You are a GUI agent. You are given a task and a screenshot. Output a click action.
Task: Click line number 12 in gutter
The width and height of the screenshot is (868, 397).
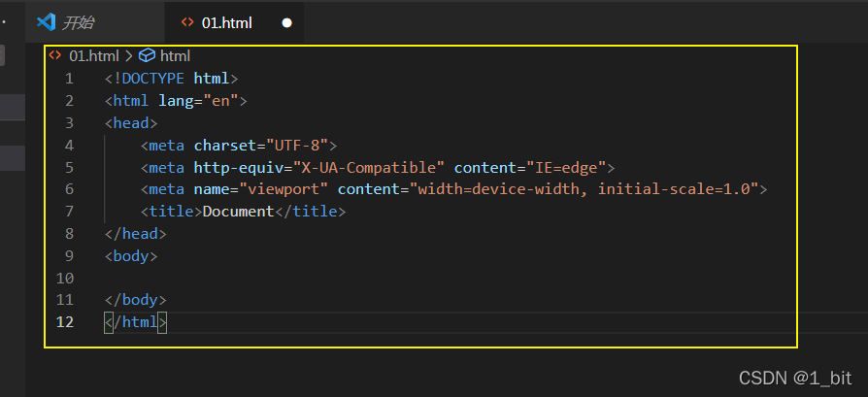(x=65, y=322)
